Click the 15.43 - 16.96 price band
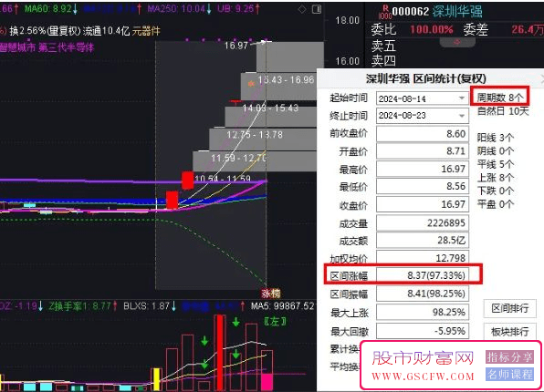Viewport: 544px width, 392px height. coord(286,80)
